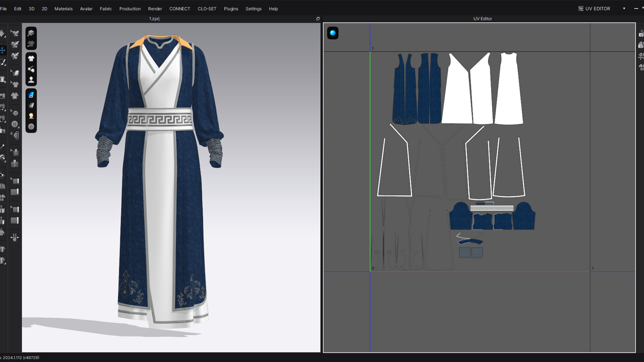The height and width of the screenshot is (362, 644).
Task: Toggle the blue textured surface render style
Action: tap(31, 95)
